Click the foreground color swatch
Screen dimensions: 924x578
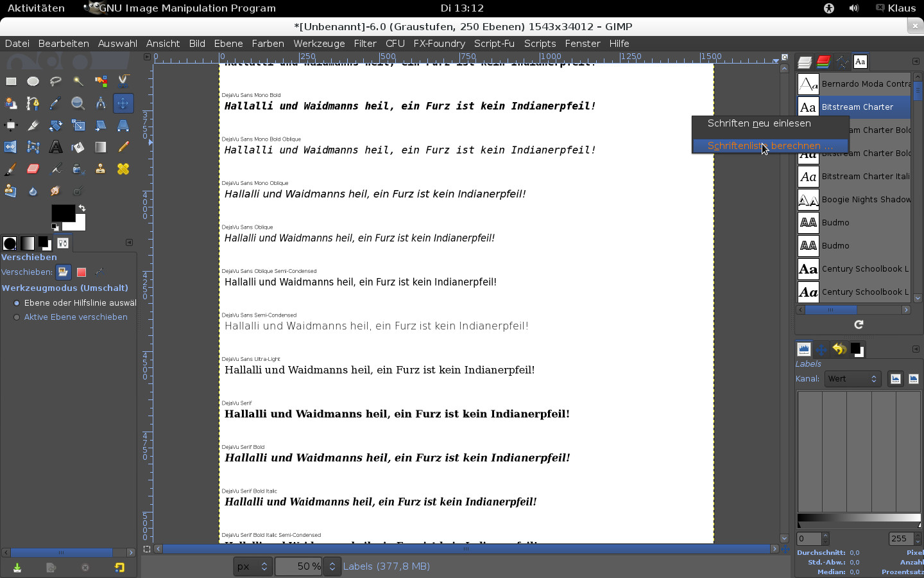coord(63,213)
